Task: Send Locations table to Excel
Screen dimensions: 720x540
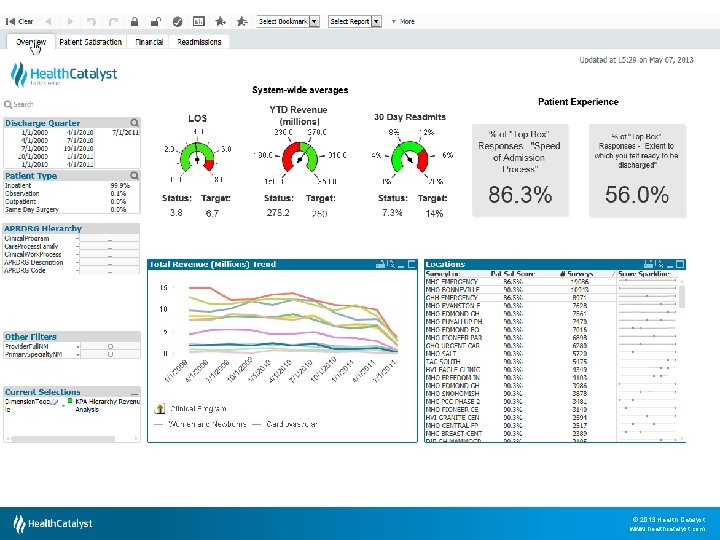Action: click(659, 264)
